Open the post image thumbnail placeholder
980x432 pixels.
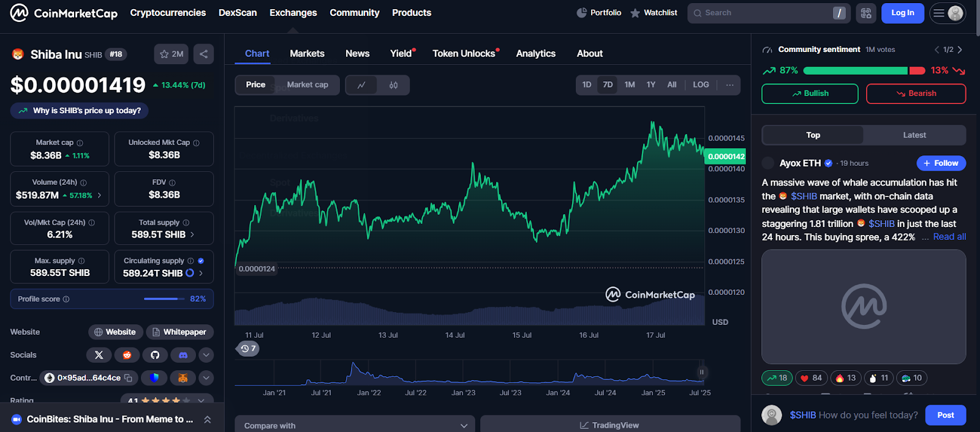pyautogui.click(x=864, y=307)
